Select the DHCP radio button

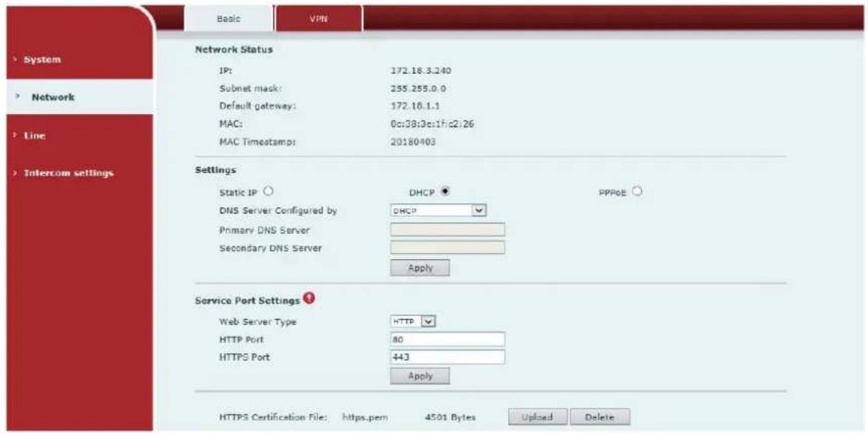[x=445, y=191]
